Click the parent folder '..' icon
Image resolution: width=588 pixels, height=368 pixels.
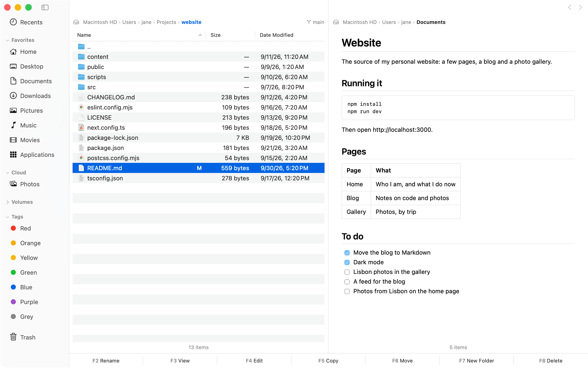click(81, 46)
